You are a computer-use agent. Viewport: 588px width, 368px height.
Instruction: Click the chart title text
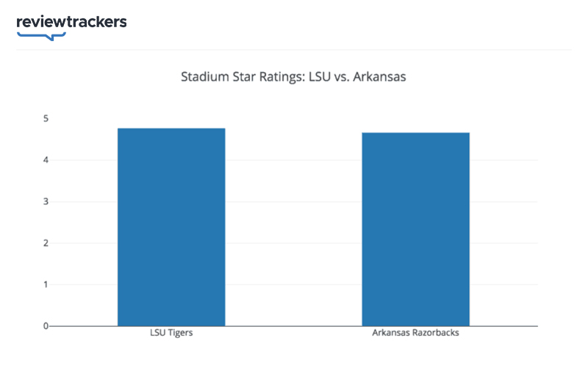tap(293, 76)
